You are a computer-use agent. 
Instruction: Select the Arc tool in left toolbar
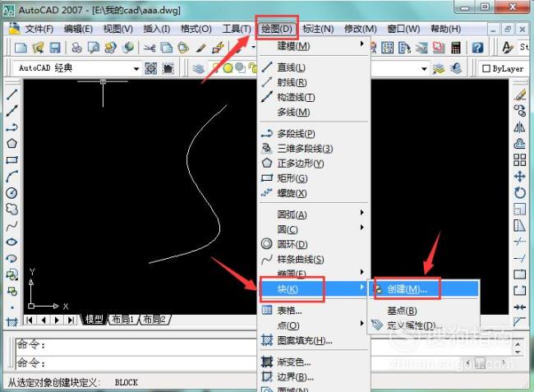click(x=12, y=177)
